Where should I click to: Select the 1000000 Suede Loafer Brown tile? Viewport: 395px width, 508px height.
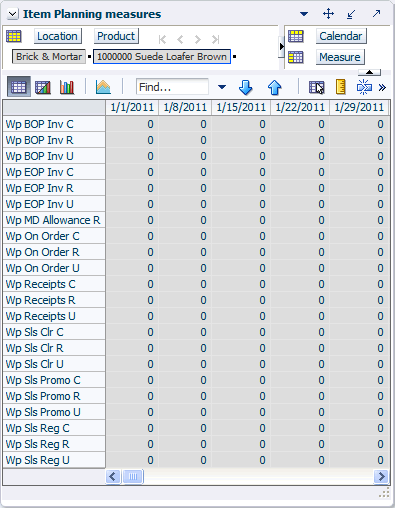[162, 57]
